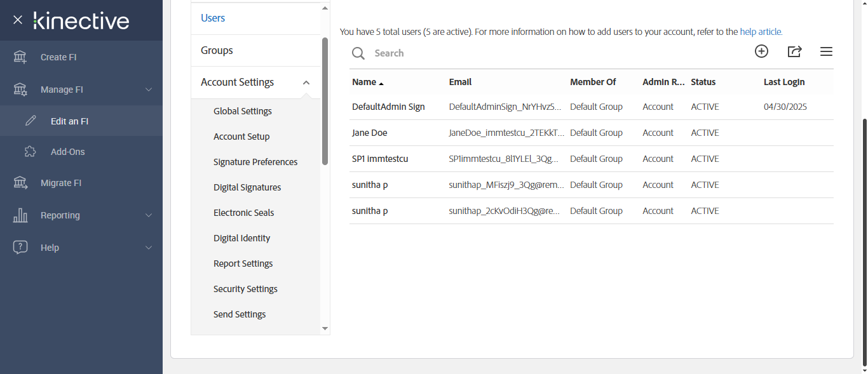868x374 pixels.
Task: Close the sidebar with the X icon
Action: (x=18, y=20)
